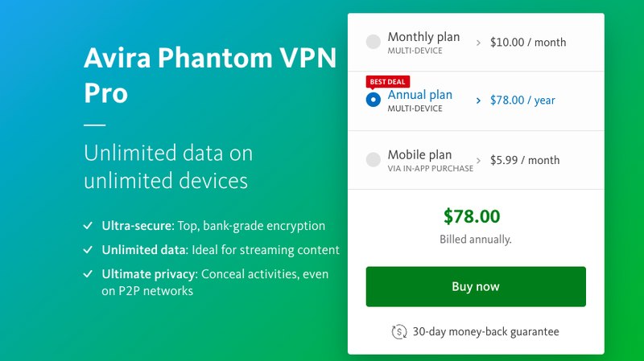Screen dimensions: 644x361
Task: Click the green Buy now button
Action: pyautogui.click(x=476, y=286)
